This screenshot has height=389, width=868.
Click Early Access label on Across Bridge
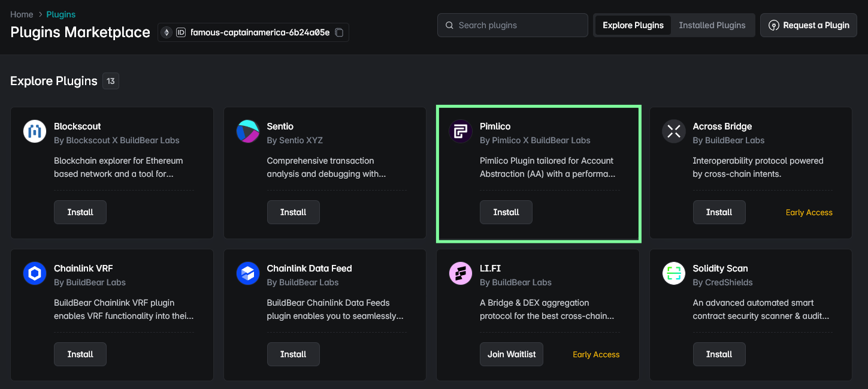(809, 212)
